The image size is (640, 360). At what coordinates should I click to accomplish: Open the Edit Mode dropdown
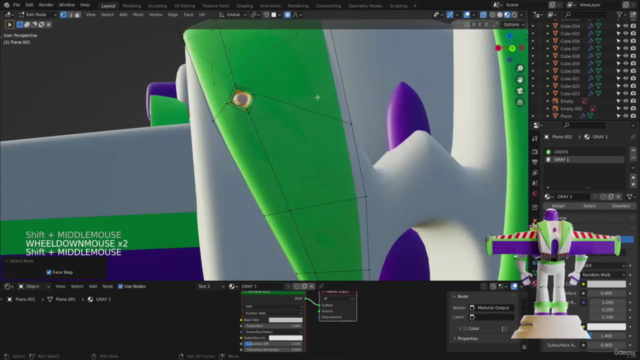point(38,15)
